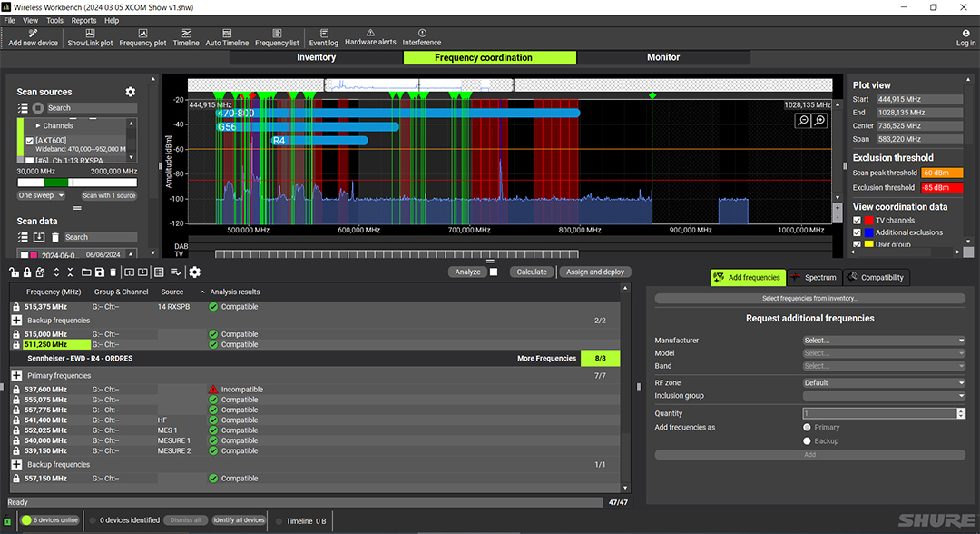
Task: Toggle the AXT600 scan source checkbox
Action: 30,140
